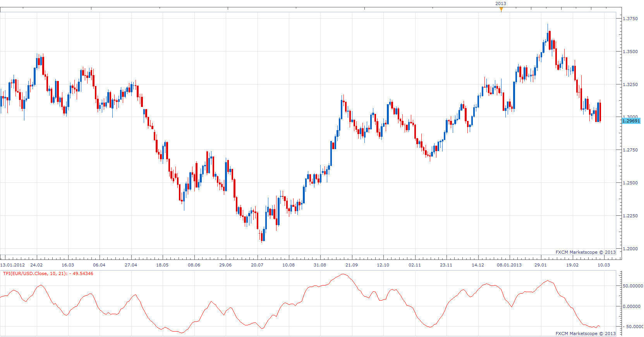Click the 1.2500 price scale value
This screenshot has width=644, height=337.
pyautogui.click(x=630, y=183)
